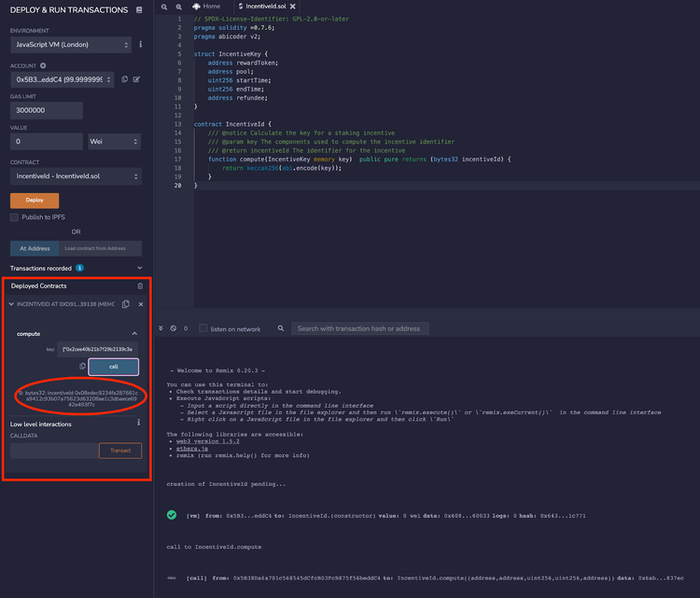Copy the deployed IncentiveId contract address
Screen dimensions: 700x598
[x=126, y=304]
